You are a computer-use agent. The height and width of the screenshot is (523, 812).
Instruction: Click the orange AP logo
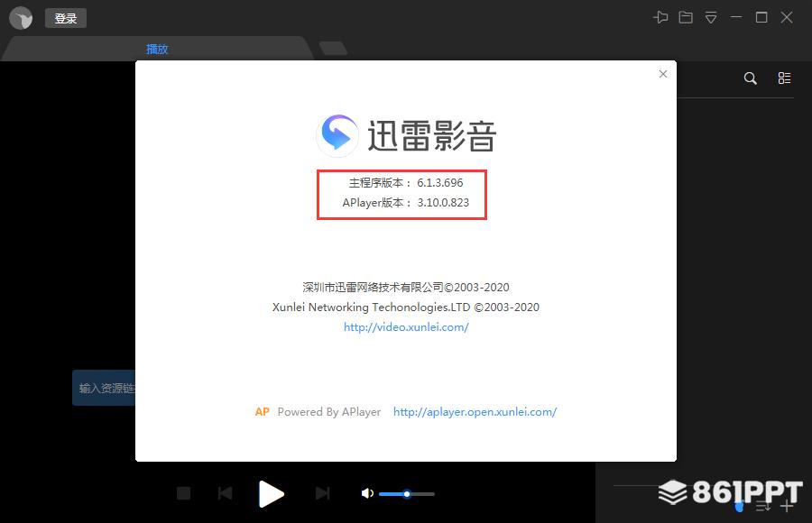pos(262,412)
